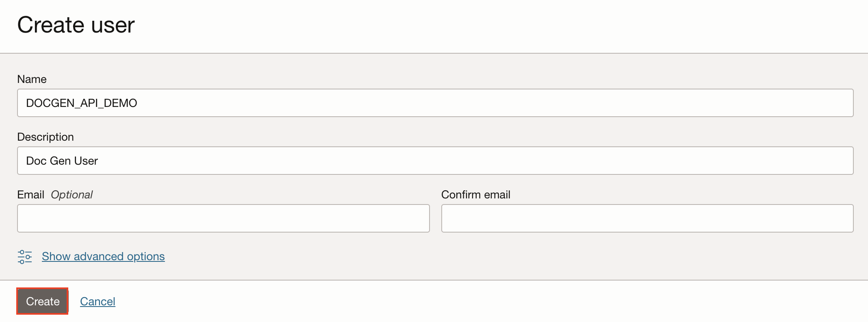
Task: Cancel the user creation
Action: [97, 301]
